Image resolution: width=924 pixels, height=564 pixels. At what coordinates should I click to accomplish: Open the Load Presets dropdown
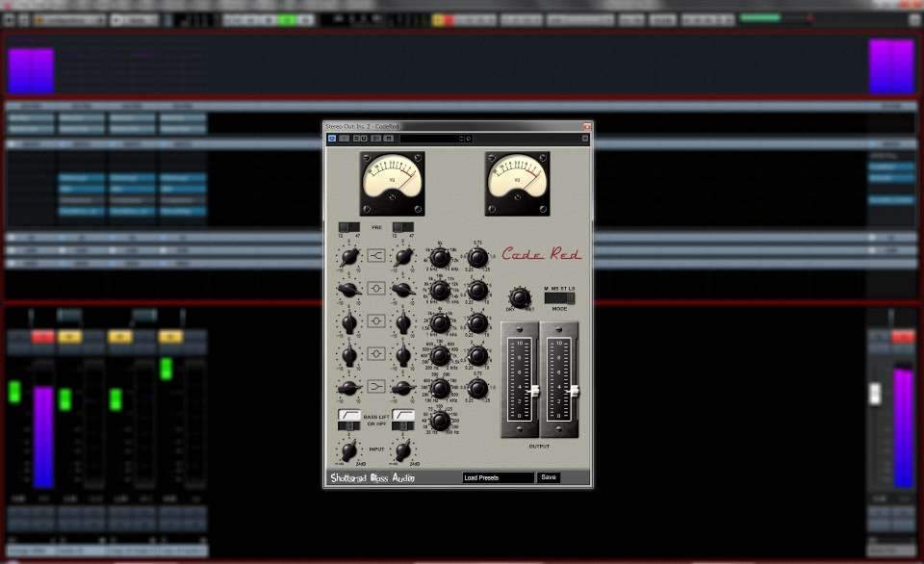point(498,477)
